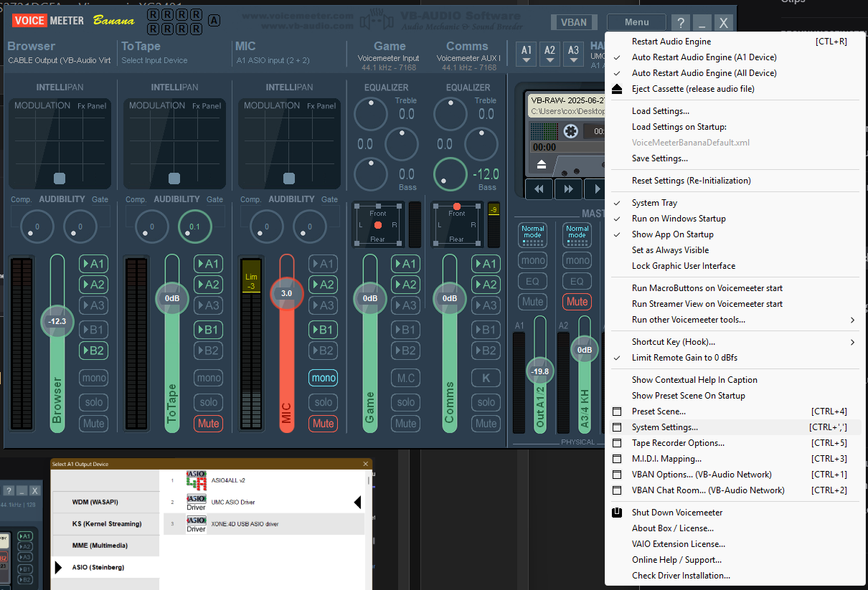Rewind the tape recorder

539,189
